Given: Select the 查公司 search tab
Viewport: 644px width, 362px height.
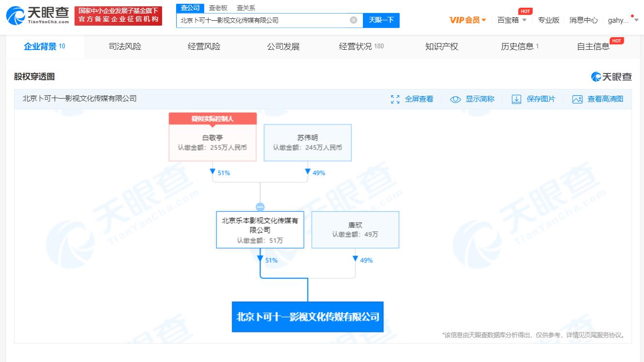Looking at the screenshot, I should click(x=190, y=8).
